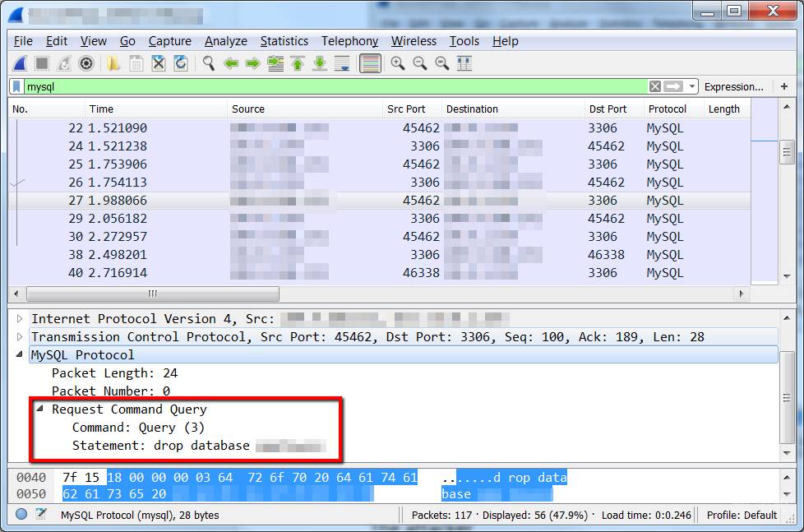Sort by the Src Port column header
This screenshot has width=804, height=532.
pyautogui.click(x=412, y=109)
